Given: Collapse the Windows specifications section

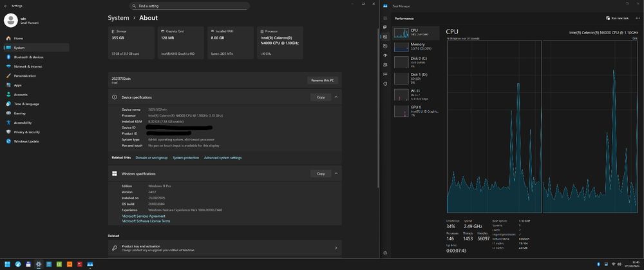Looking at the screenshot, I should (x=336, y=173).
